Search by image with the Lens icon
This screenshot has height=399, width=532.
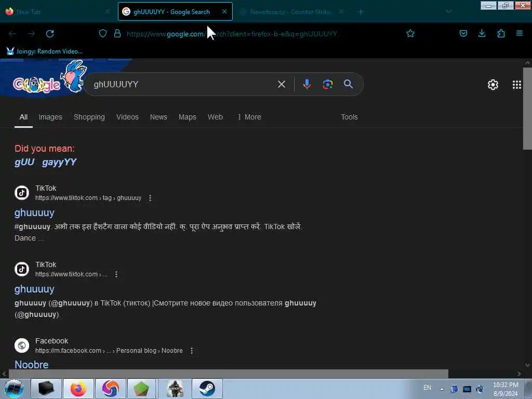[x=327, y=84]
